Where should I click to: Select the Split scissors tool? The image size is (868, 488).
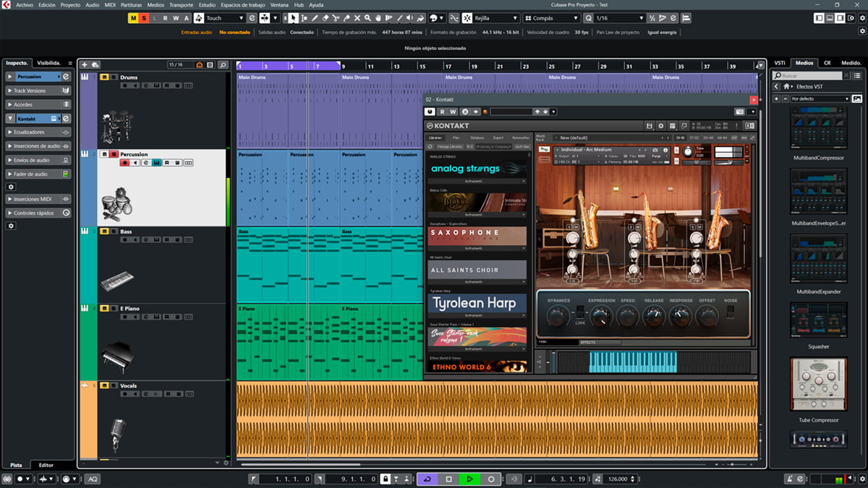pos(336,18)
